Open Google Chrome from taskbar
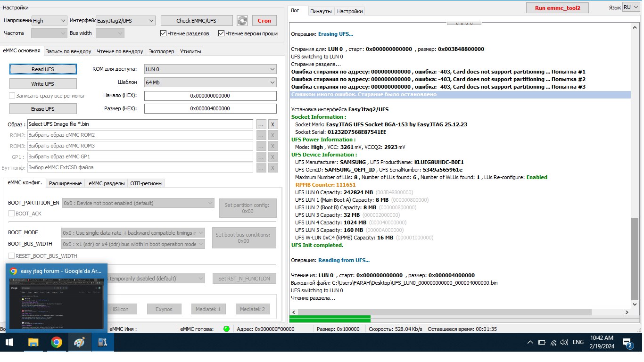Viewport: 644px width, 362px height. pyautogui.click(x=56, y=343)
